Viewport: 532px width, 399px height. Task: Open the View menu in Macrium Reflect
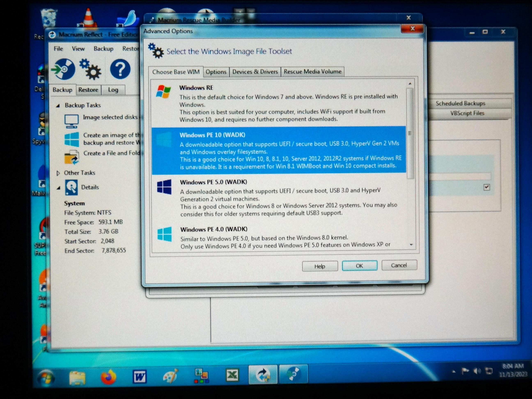coord(78,49)
